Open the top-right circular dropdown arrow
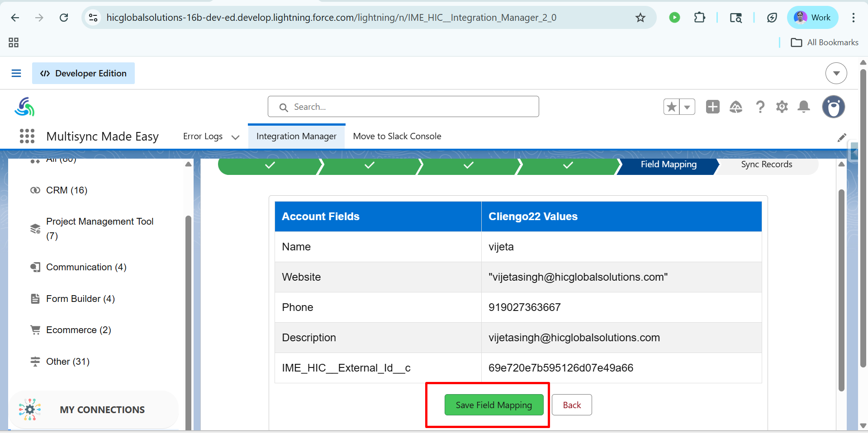 836,73
